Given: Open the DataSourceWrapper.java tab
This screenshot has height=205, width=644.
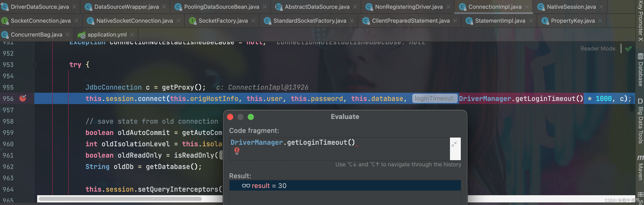Looking at the screenshot, I should (x=126, y=7).
